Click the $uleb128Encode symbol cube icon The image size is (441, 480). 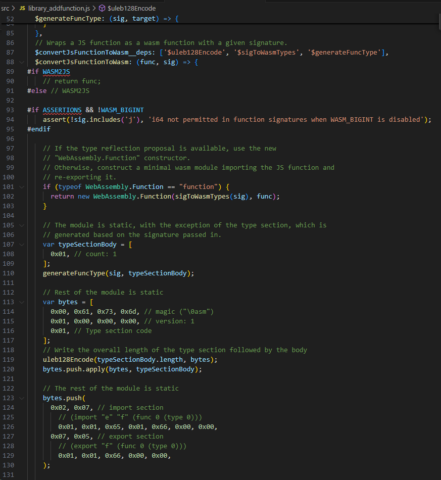(102, 8)
